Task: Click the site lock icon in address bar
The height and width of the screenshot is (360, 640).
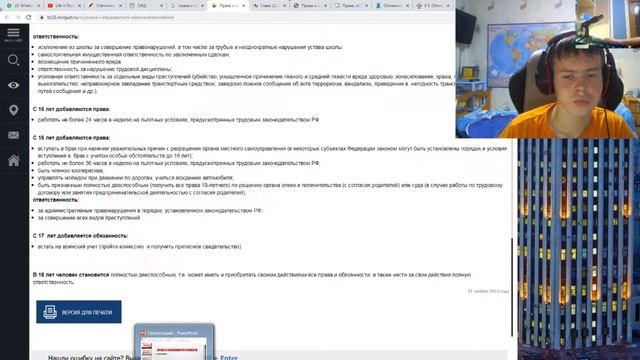Action: [41, 18]
